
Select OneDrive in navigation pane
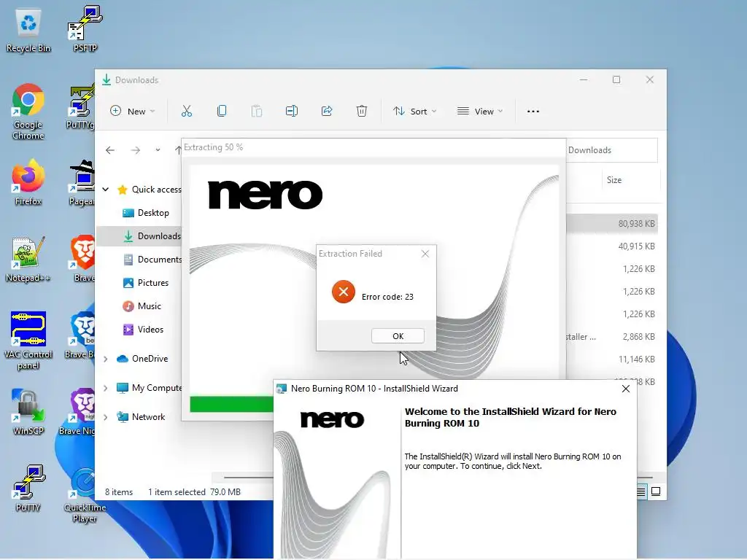pos(142,359)
